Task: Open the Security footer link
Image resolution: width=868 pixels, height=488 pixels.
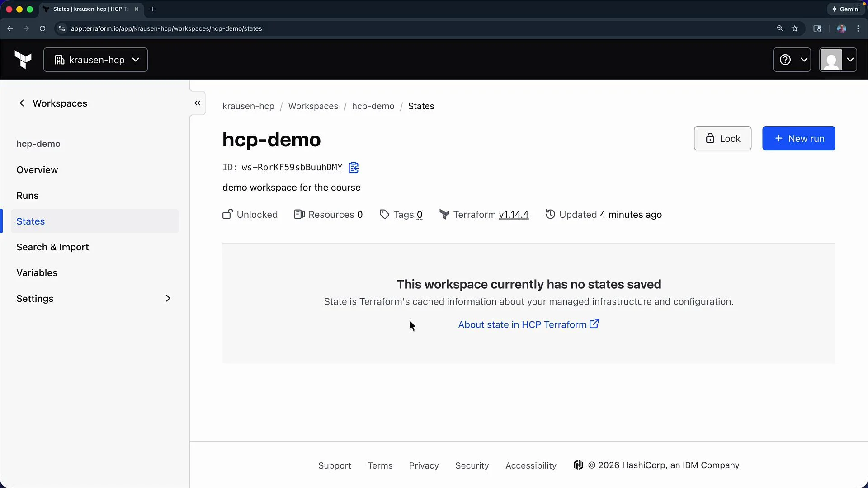Action: pyautogui.click(x=472, y=465)
